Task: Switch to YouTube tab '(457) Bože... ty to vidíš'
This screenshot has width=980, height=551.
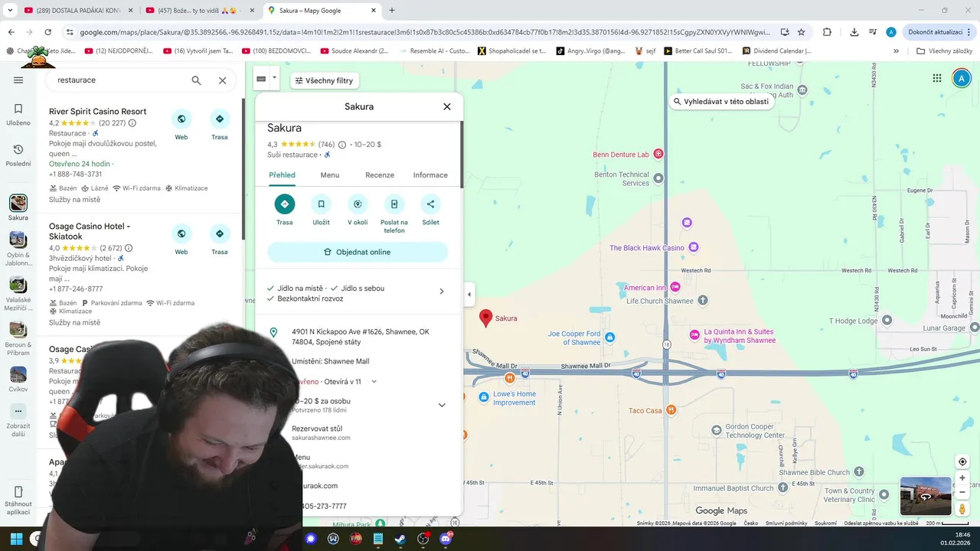Action: [201, 11]
